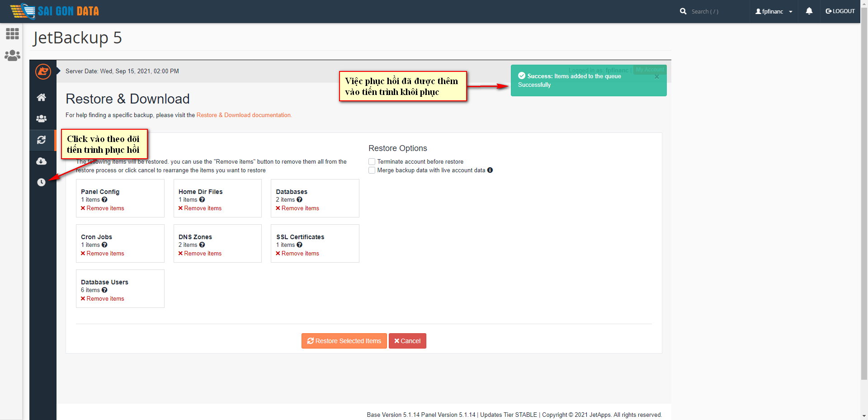
Task: Enable Merge backup data with live account
Action: tap(372, 170)
